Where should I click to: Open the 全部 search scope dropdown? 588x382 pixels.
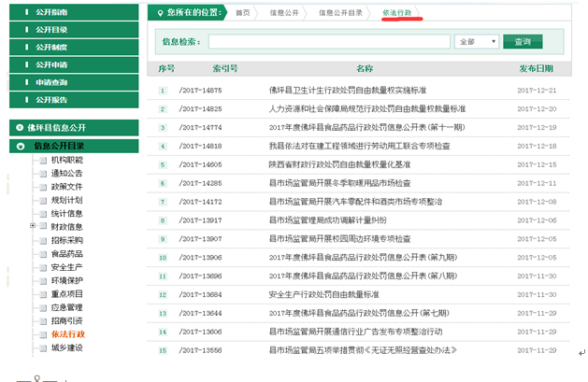[477, 42]
